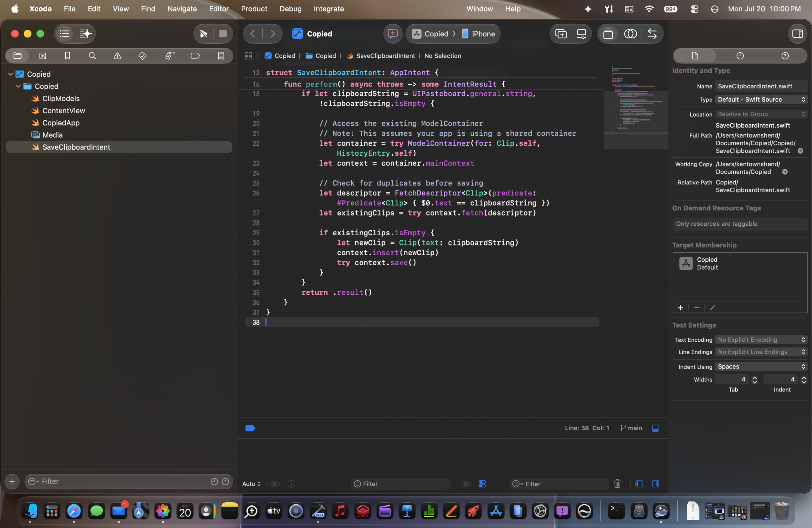Toggle console metadata options switch icon
The image size is (812, 528).
click(x=482, y=484)
